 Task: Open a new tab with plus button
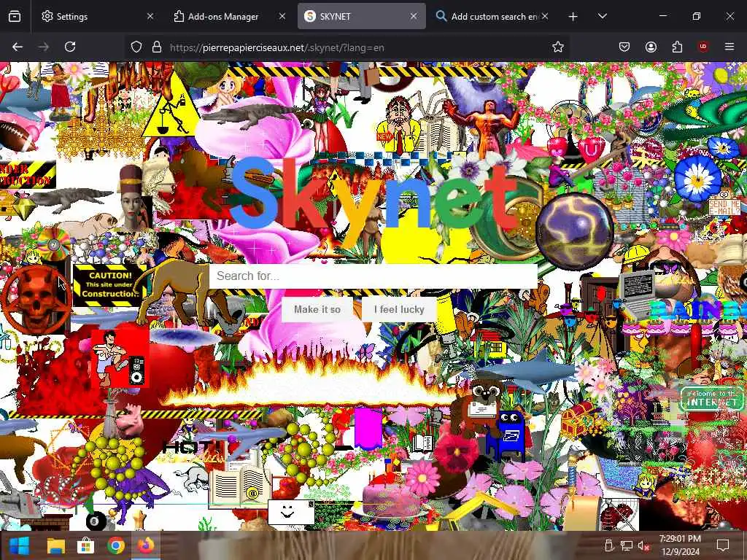573,17
